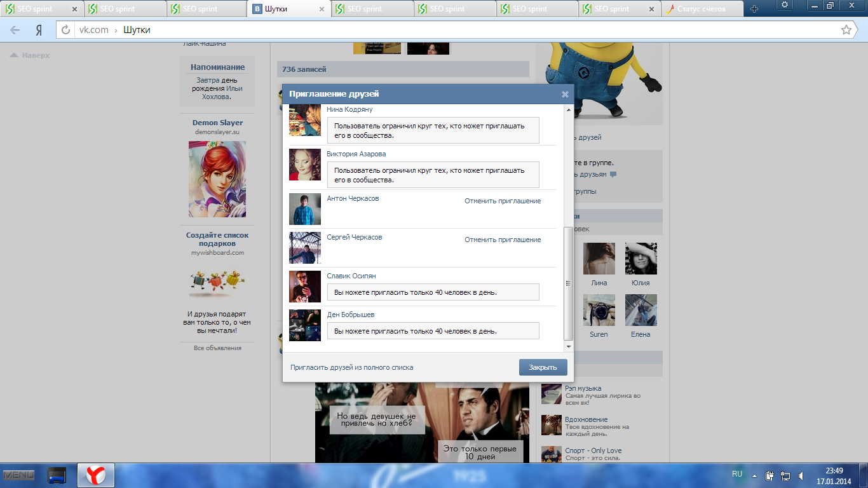868x488 pixels.
Task: Click Ден Бобрышев's avatar photo
Action: [305, 325]
